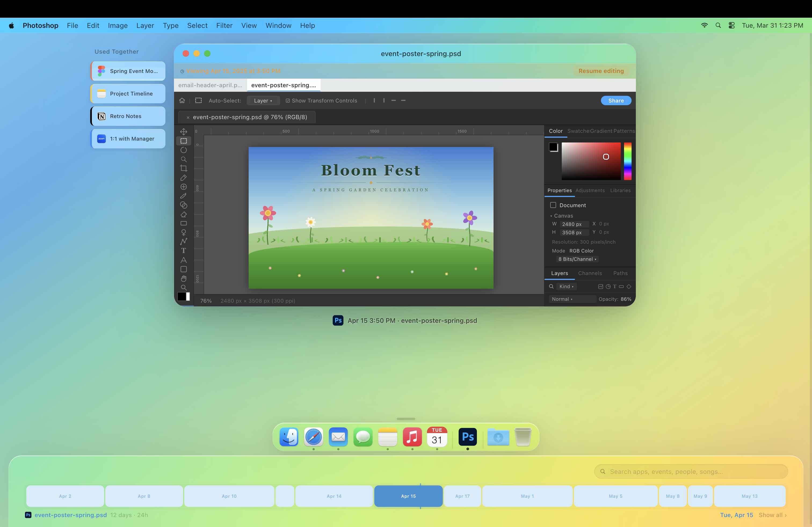Screen dimensions: 812x527
Task: Filter for type layers in the Layers panel
Action: pos(615,287)
